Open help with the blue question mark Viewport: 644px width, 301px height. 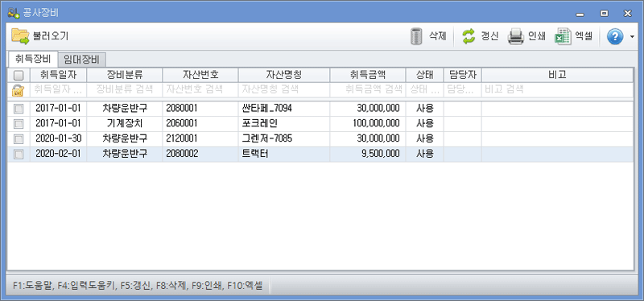coord(614,36)
